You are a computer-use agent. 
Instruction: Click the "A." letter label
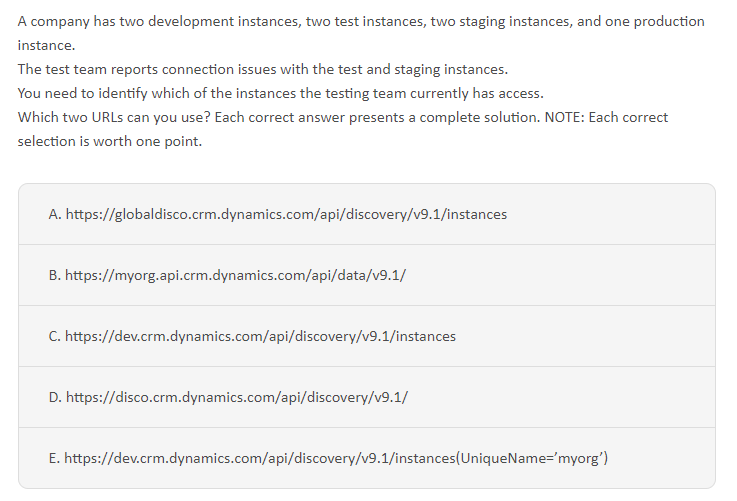[x=55, y=214]
